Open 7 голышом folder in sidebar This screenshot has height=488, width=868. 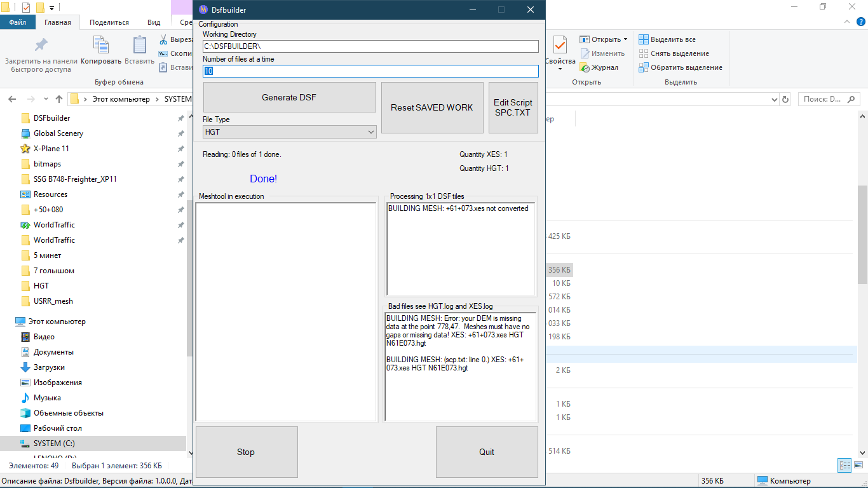tap(54, 271)
